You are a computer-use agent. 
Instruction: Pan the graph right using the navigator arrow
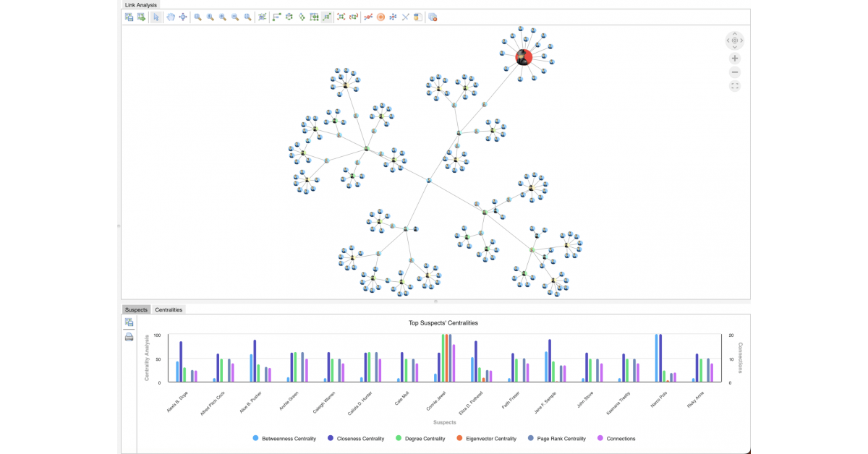(x=741, y=40)
